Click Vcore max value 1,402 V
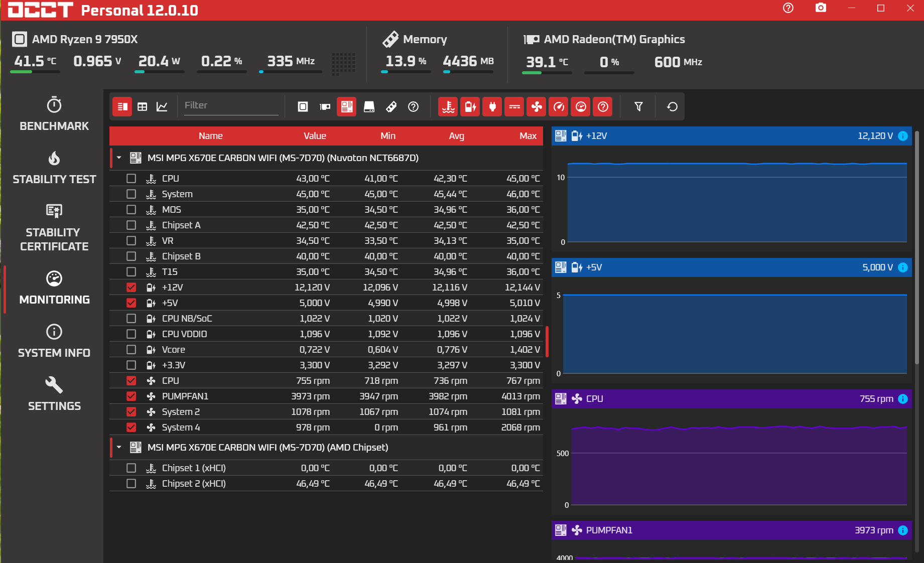Image resolution: width=924 pixels, height=563 pixels. 525,350
